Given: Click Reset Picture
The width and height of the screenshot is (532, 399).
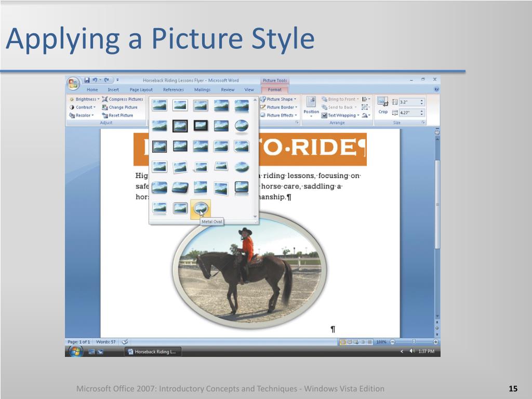Looking at the screenshot, I should pyautogui.click(x=118, y=115).
